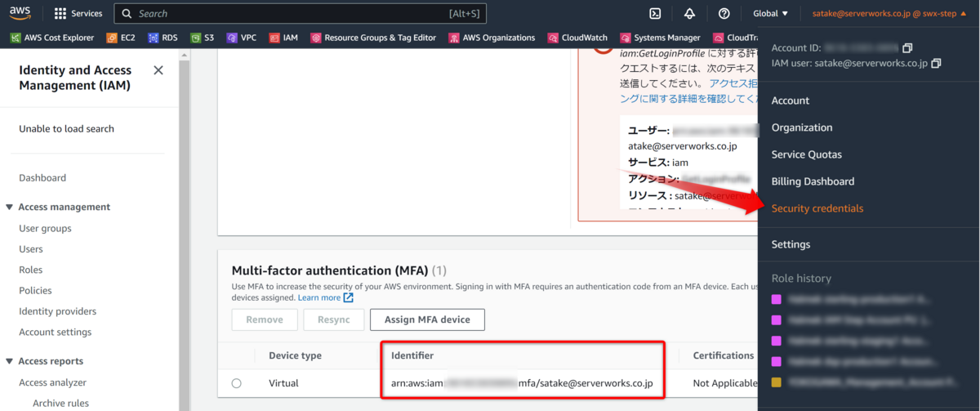Open the IAM service bookmark
The height and width of the screenshot is (411, 980).
point(283,38)
